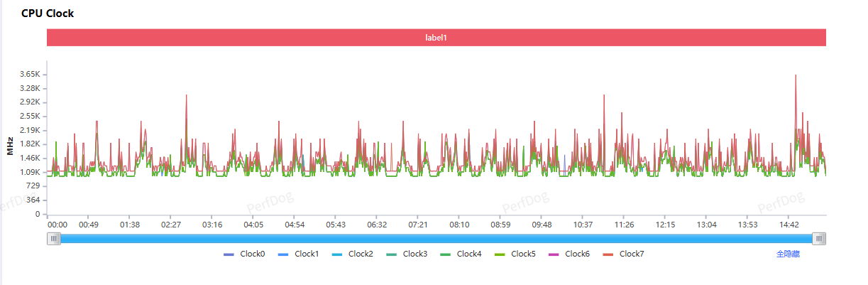Screen dimensions: 868x285
Task: Click the left handle of the range slider
Action: 54,239
